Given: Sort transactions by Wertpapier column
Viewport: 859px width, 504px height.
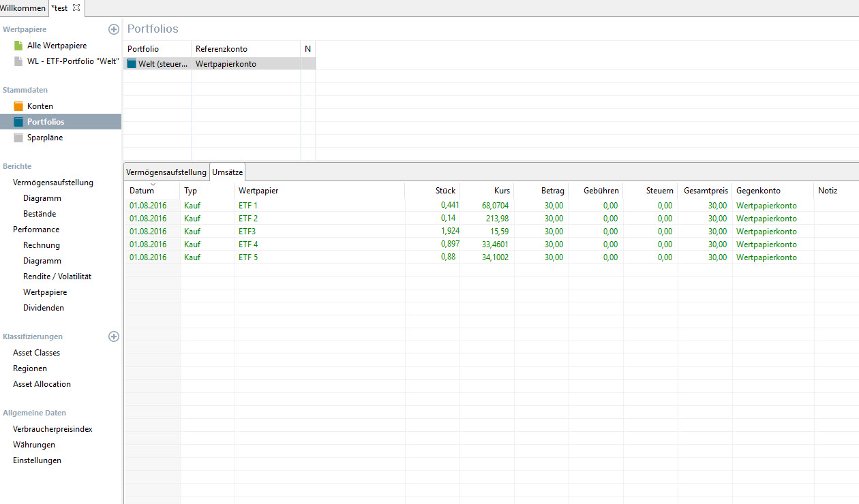Looking at the screenshot, I should (320, 191).
